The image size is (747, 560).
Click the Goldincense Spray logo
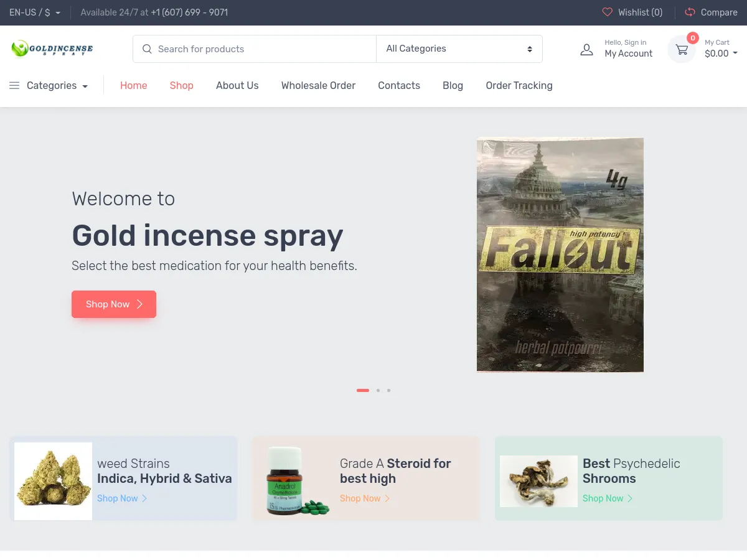[x=52, y=49]
